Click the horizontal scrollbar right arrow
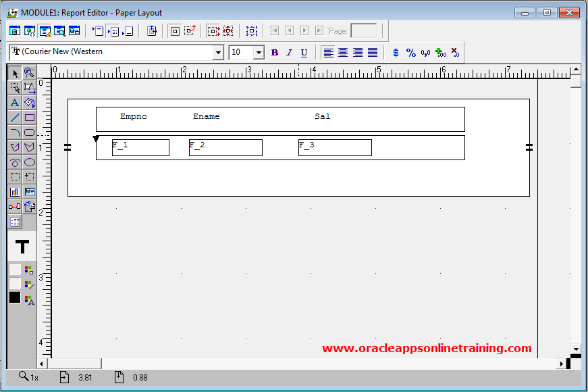 point(561,364)
